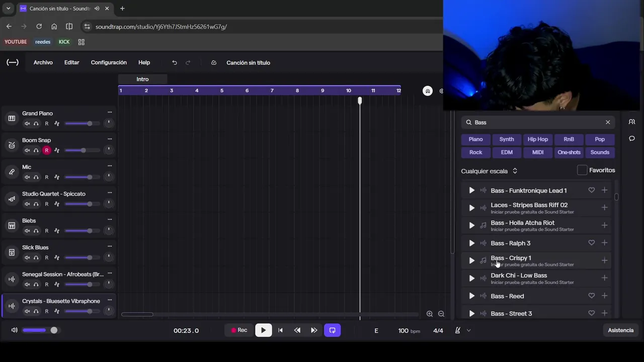Open the collaborators panel icon
Viewport: 644px width, 362px height.
click(x=632, y=122)
